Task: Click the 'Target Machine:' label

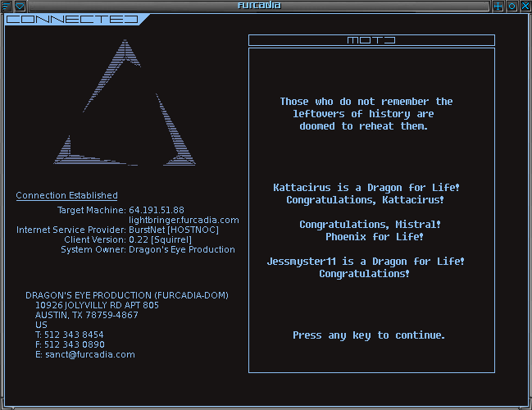Action: [x=92, y=210]
